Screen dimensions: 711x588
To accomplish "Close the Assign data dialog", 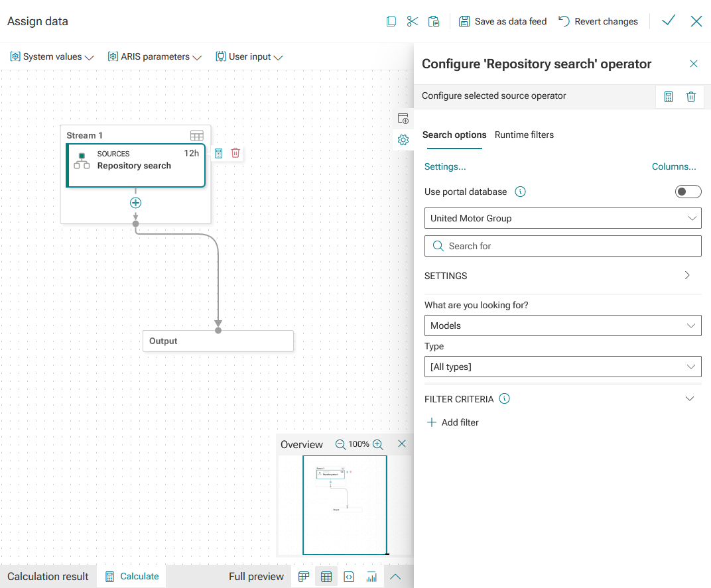I will 696,21.
